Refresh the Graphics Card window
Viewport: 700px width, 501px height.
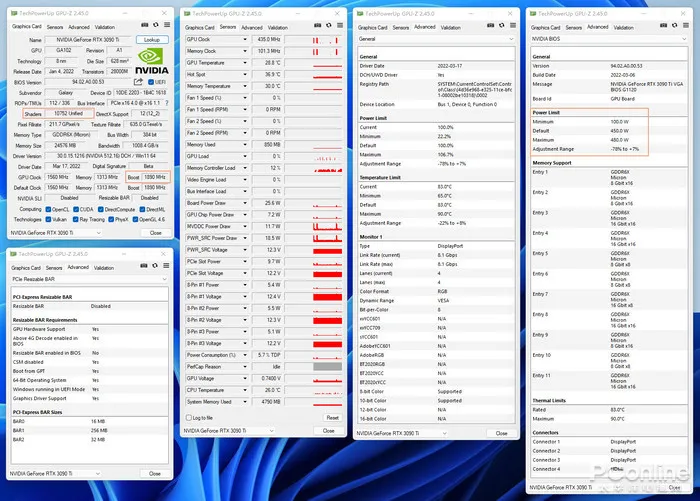[x=156, y=25]
